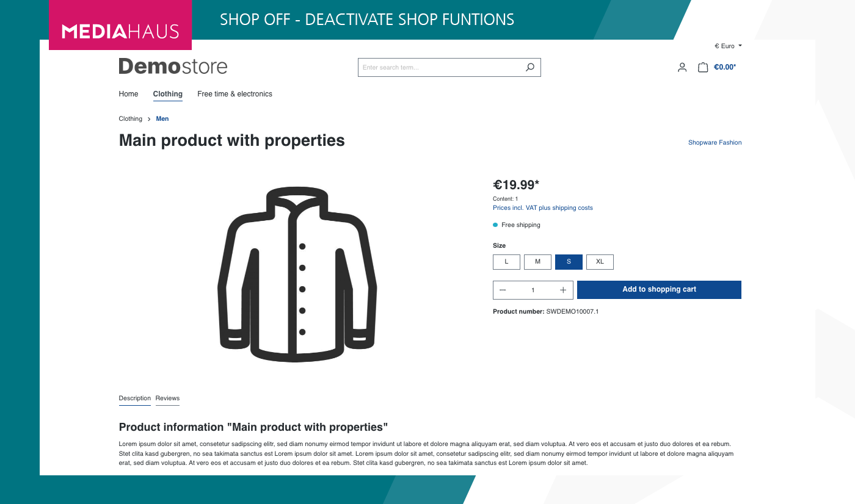
Task: Click the MEDIAHAUS logo
Action: point(120,25)
